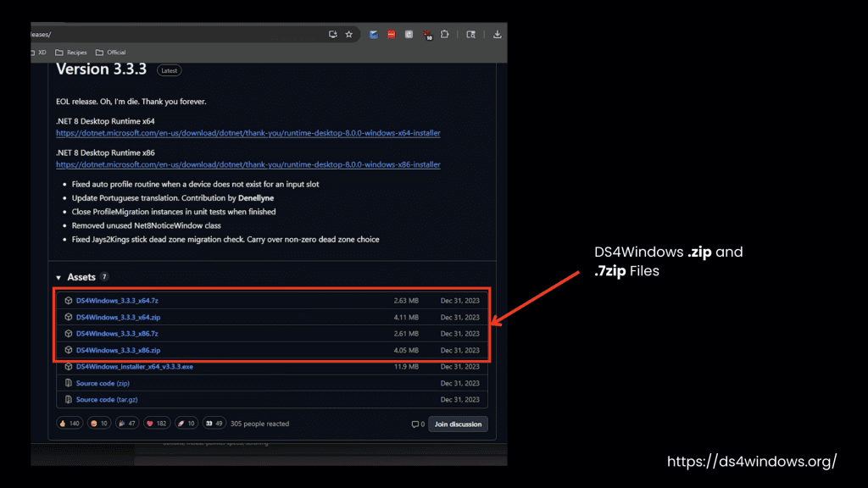Open the tab search icon in toolbar
This screenshot has height=488, width=868.
pyautogui.click(x=471, y=34)
